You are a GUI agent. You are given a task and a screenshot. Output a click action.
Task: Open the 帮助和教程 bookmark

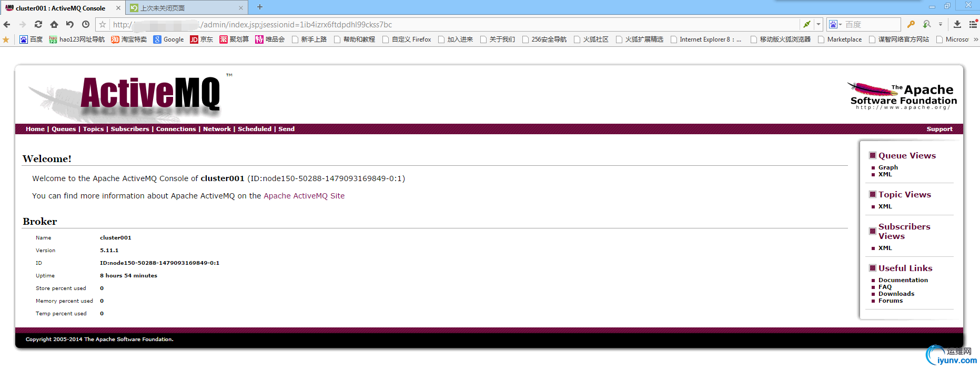[355, 39]
